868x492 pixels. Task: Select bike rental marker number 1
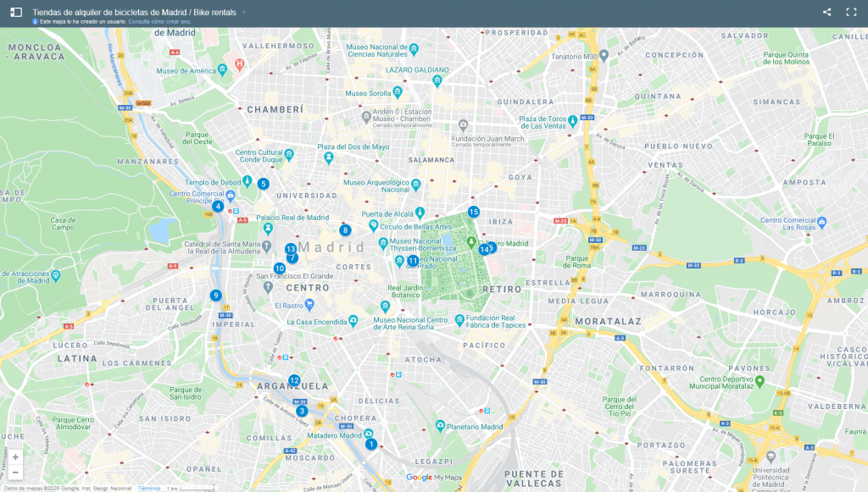click(x=370, y=444)
